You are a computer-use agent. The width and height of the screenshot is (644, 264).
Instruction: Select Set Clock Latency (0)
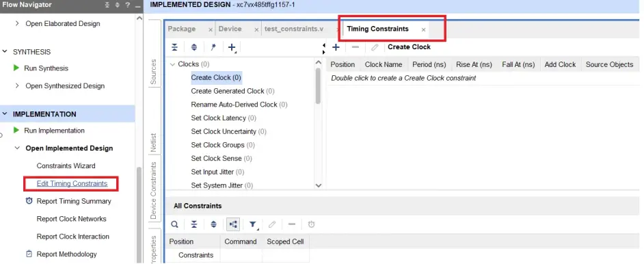224,118
